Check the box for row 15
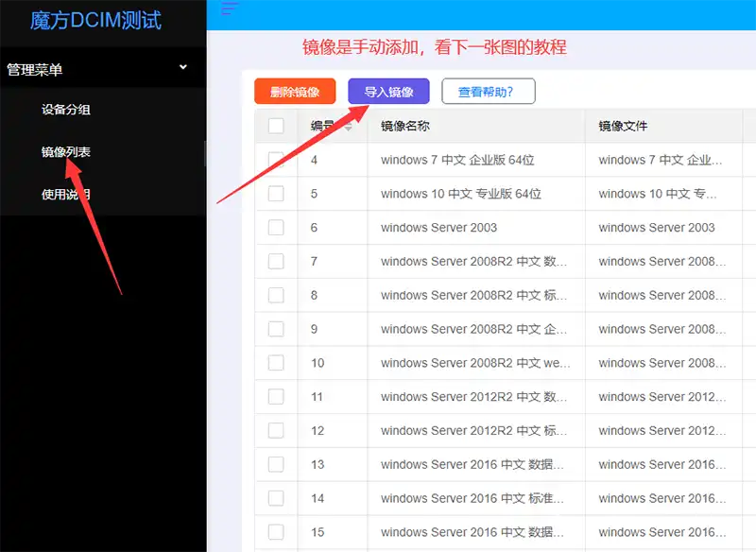 [x=276, y=532]
